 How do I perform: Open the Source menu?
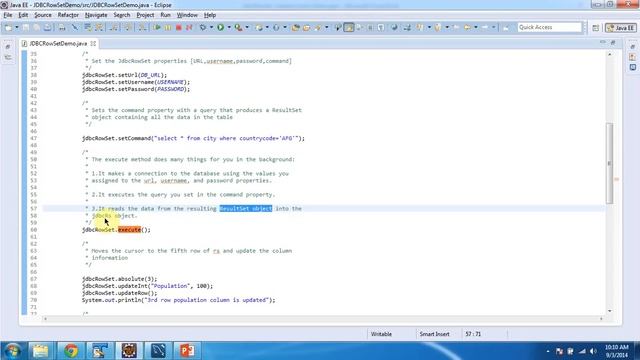pos(43,15)
